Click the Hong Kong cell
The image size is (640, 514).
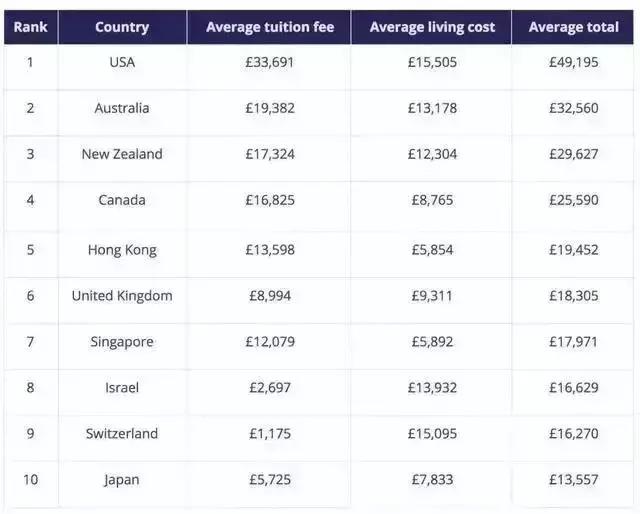122,250
